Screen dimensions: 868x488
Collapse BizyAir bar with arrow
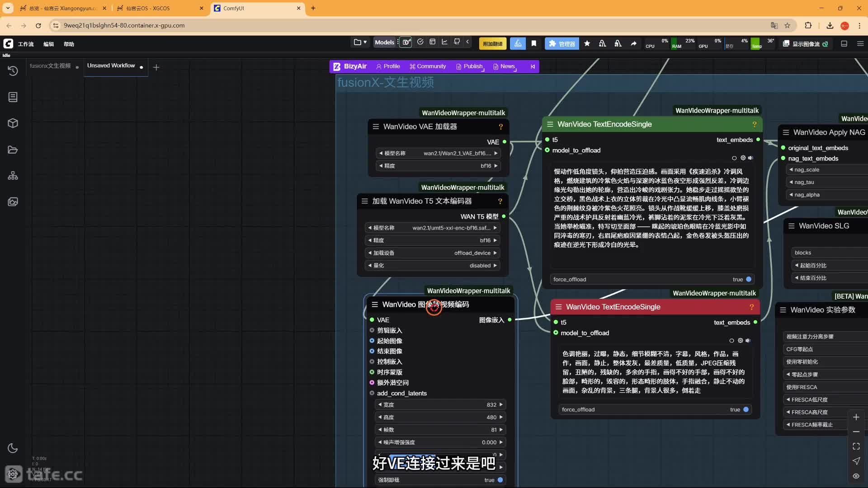click(533, 66)
